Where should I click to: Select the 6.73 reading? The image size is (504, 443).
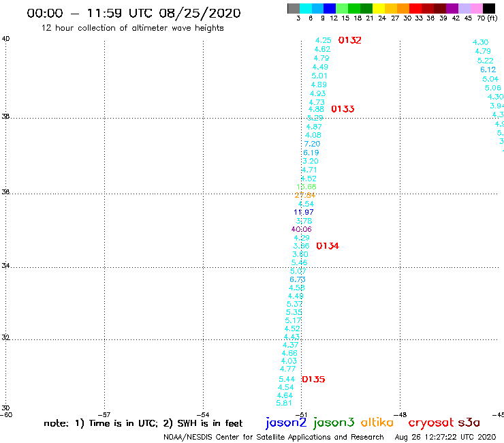tap(298, 279)
